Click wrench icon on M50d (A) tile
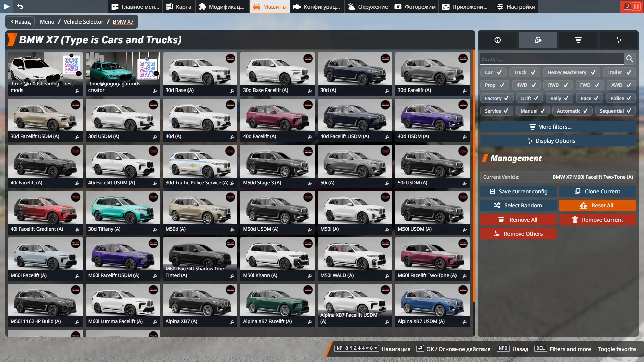The width and height of the screenshot is (644, 362). pos(232,230)
